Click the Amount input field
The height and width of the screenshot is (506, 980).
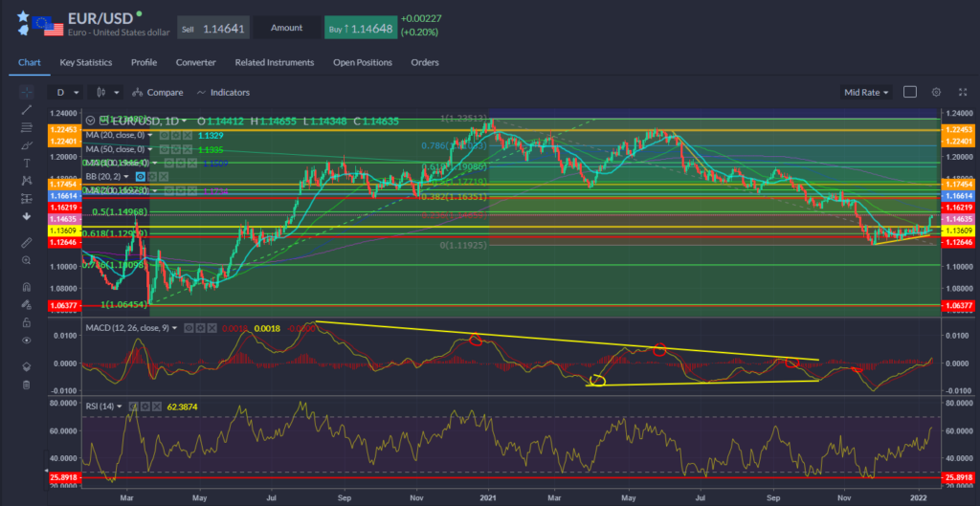click(286, 29)
